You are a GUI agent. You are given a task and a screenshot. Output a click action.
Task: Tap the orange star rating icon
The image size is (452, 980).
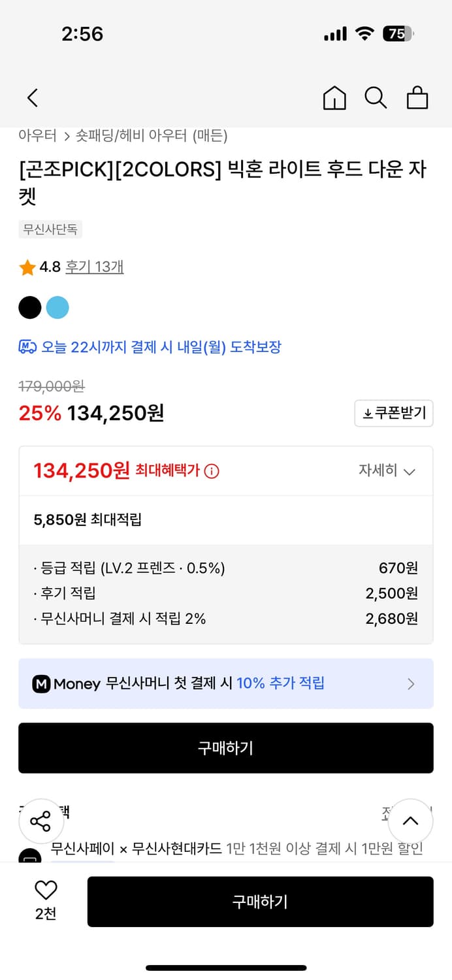coord(27,267)
